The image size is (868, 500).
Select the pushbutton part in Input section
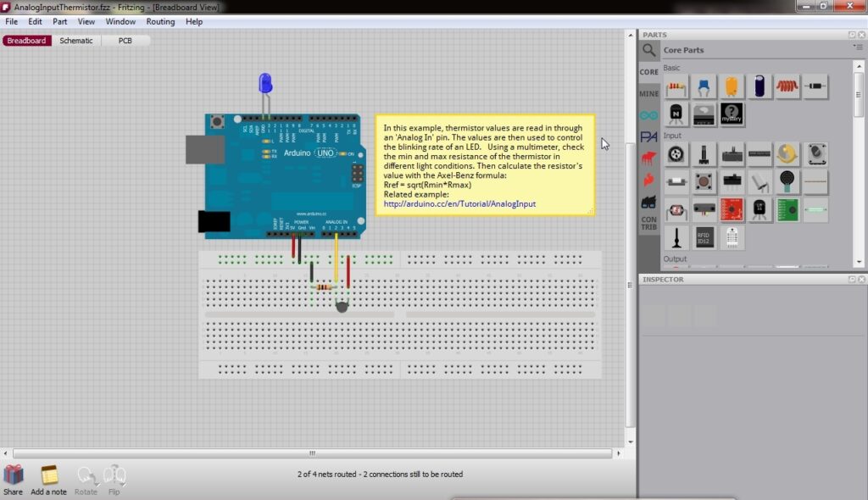704,182
